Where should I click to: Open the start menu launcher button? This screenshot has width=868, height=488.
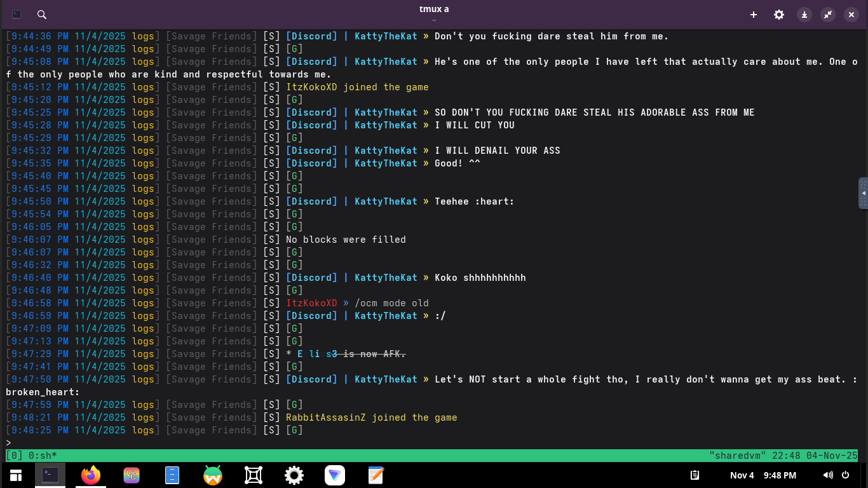15,475
